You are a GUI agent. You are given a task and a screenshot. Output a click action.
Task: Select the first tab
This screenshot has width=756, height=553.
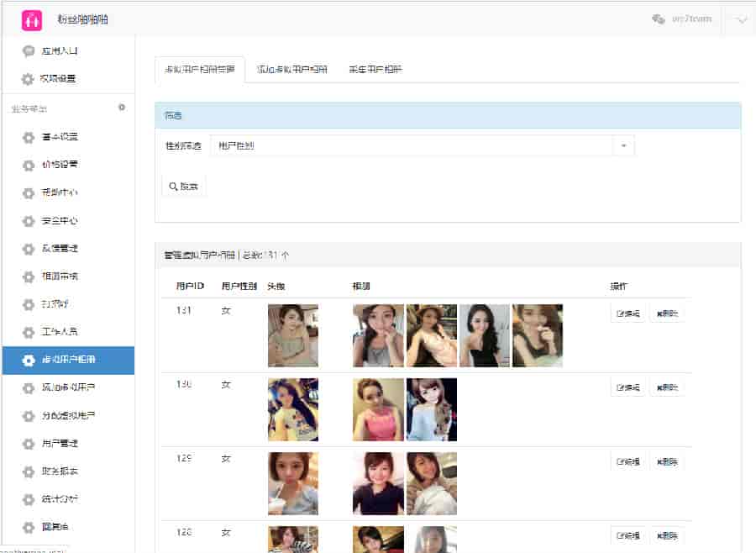(x=200, y=70)
